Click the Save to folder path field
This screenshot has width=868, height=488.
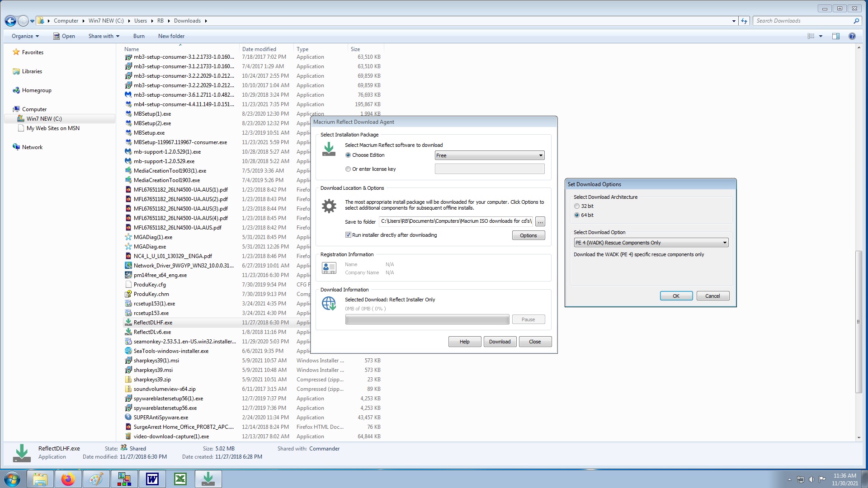click(456, 221)
